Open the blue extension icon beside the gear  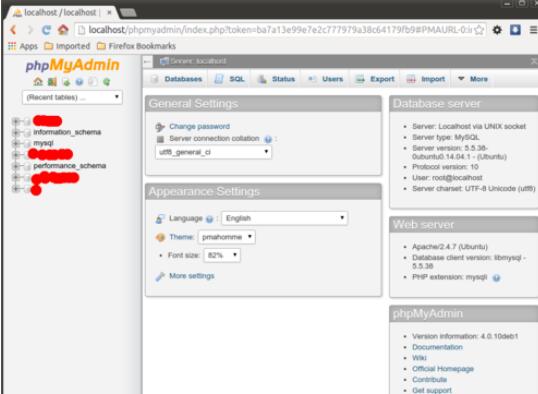coord(515,30)
